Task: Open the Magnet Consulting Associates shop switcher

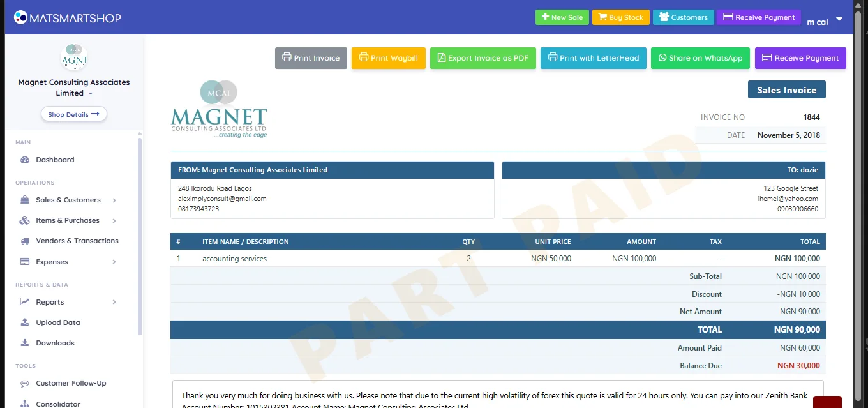Action: tap(74, 87)
